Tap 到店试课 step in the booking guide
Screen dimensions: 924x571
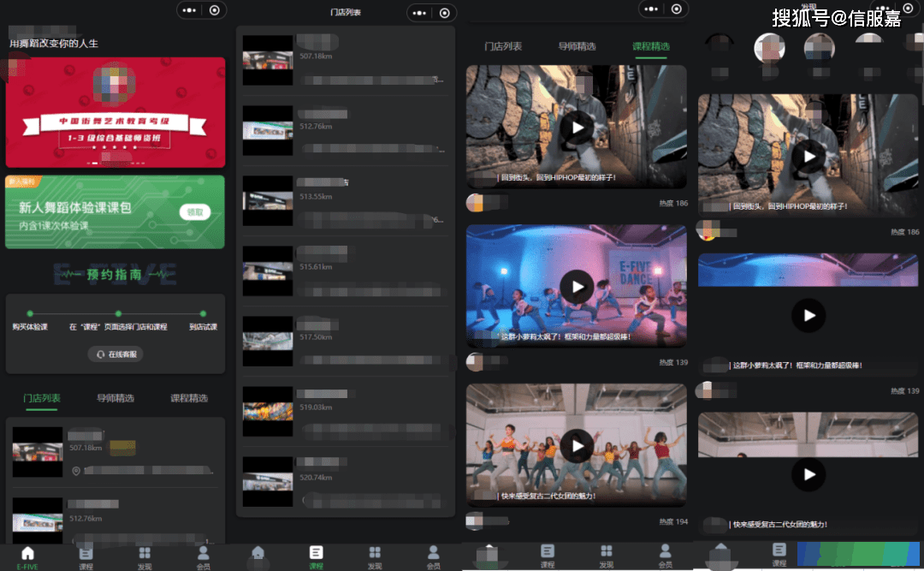click(x=204, y=327)
